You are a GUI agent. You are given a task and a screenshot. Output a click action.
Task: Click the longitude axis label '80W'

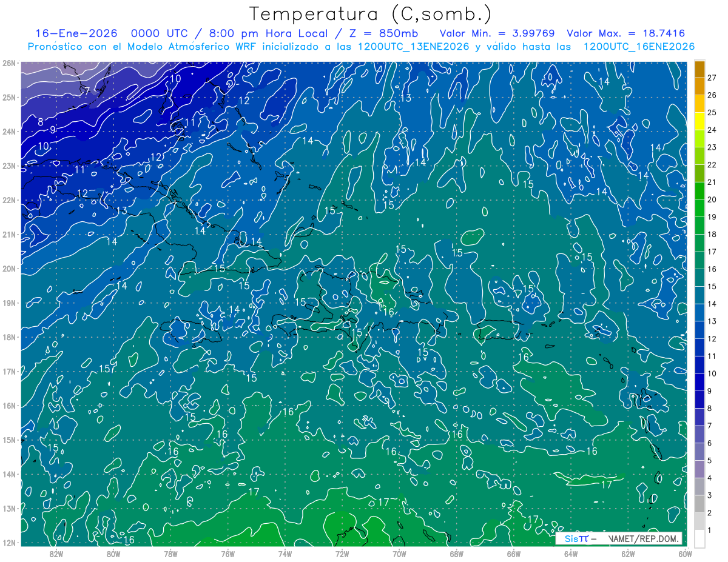click(113, 554)
